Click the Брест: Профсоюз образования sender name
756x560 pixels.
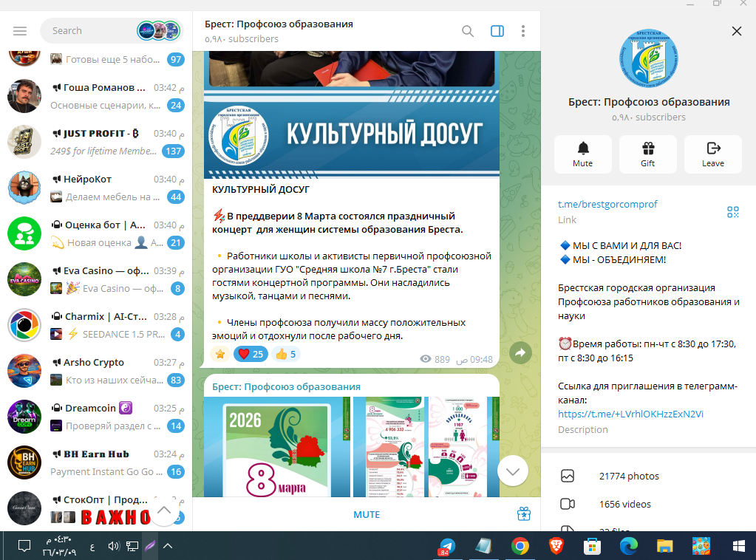(x=287, y=387)
